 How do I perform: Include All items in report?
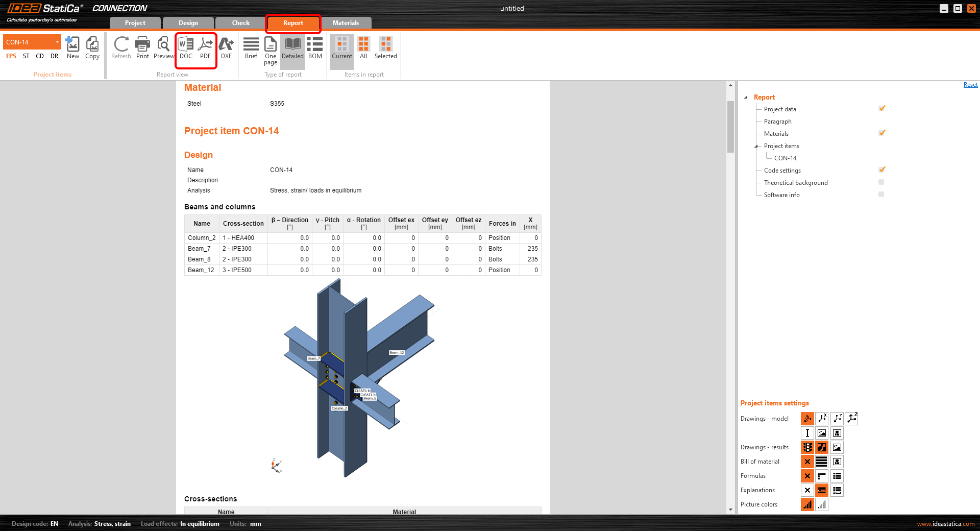tap(363, 49)
